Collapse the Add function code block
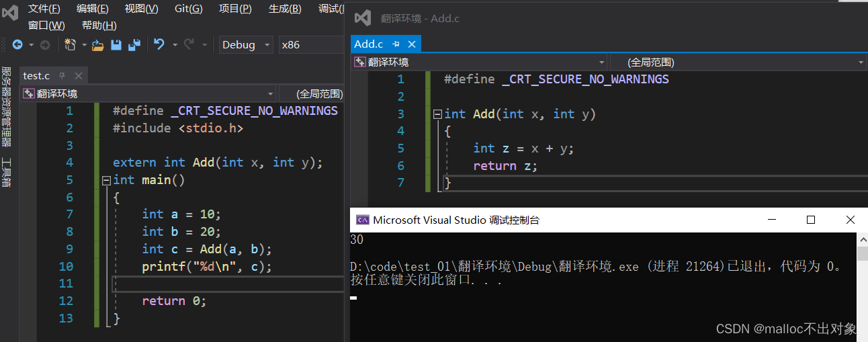Viewport: 868px width, 342px height. tap(437, 114)
